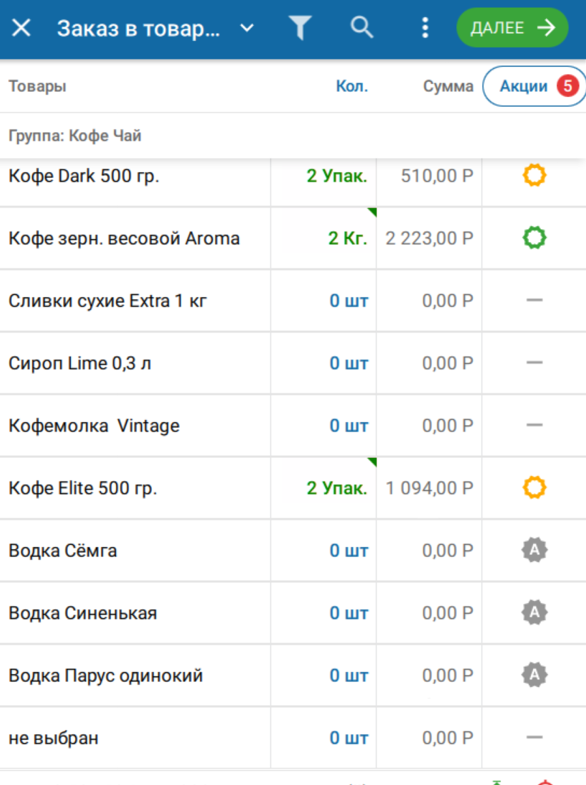Open the Заказ в товар... title selector

[x=139, y=29]
